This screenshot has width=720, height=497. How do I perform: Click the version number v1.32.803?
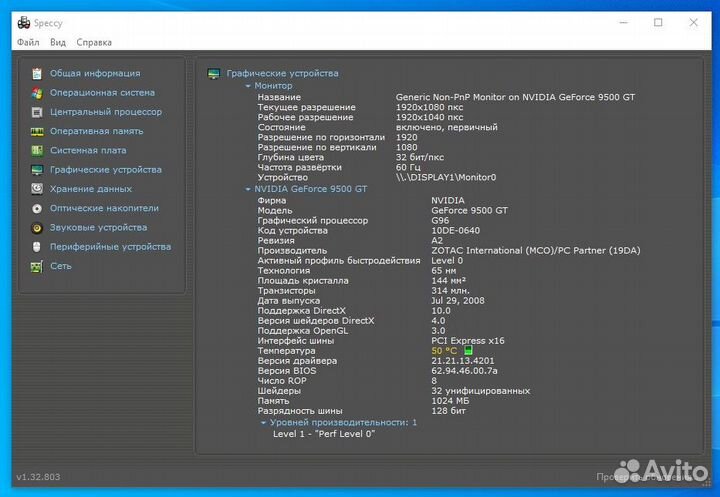pyautogui.click(x=40, y=477)
